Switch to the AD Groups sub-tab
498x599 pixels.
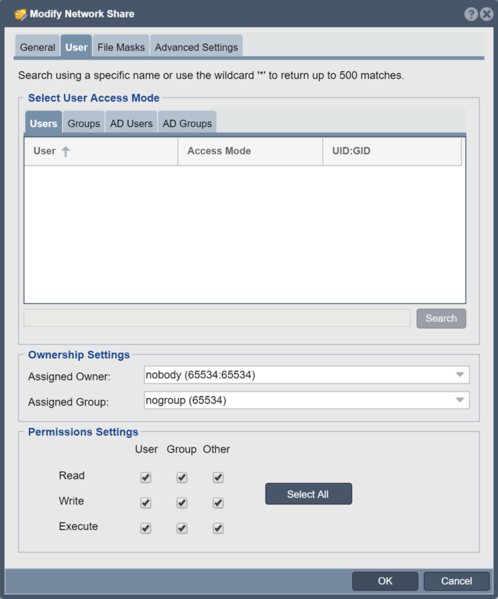click(x=187, y=123)
